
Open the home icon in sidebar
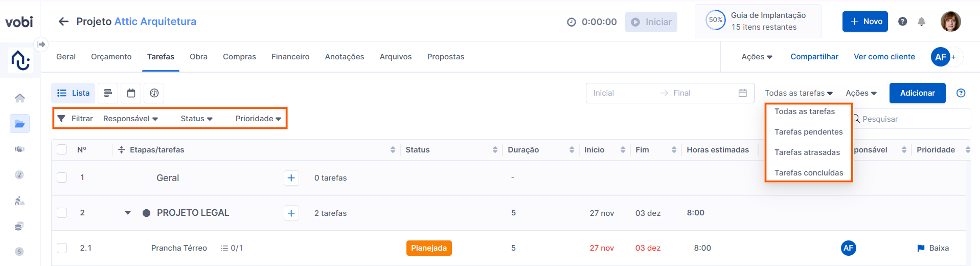[19, 98]
